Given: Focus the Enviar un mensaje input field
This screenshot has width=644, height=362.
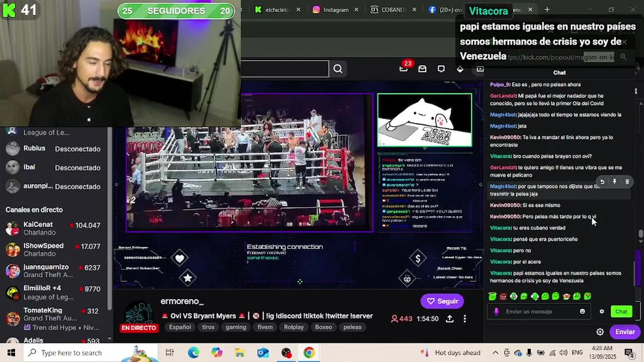Looking at the screenshot, I should (539, 312).
